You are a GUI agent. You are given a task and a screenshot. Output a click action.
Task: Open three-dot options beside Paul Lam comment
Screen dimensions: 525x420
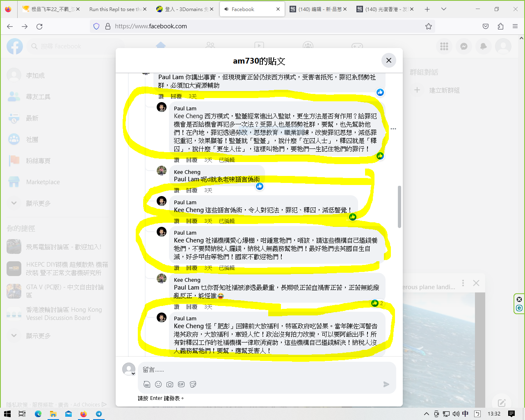click(393, 129)
